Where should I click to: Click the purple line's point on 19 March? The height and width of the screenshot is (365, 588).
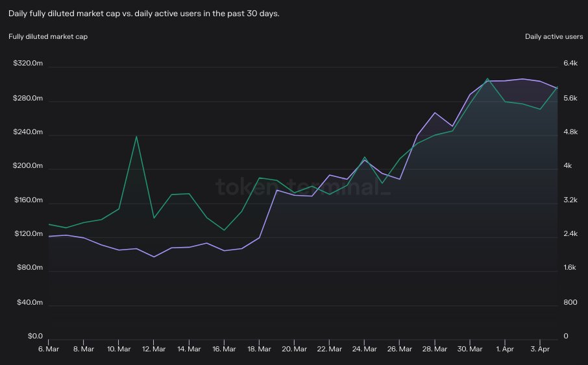[x=276, y=190]
